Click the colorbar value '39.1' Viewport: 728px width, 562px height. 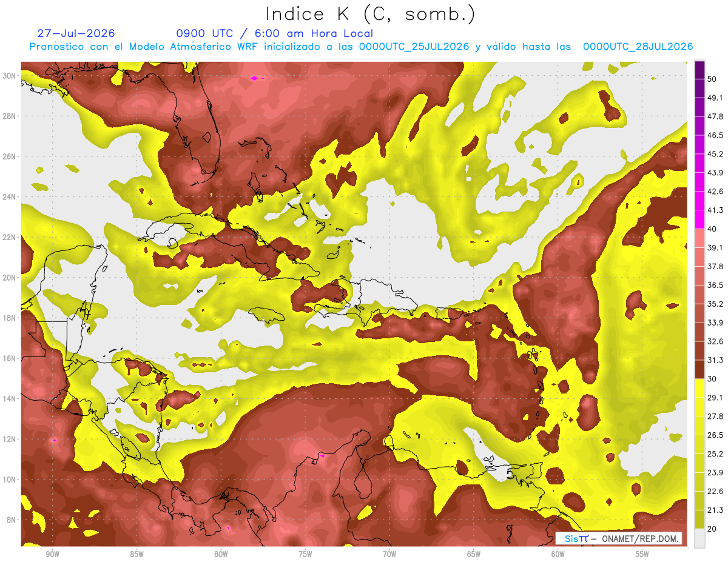point(715,247)
